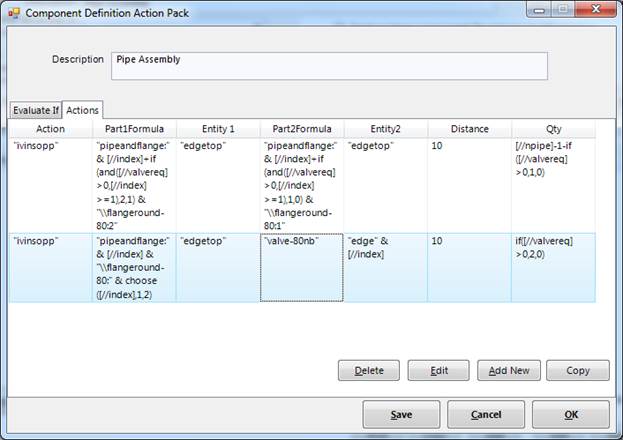
Task: Click Add New button
Action: [508, 370]
